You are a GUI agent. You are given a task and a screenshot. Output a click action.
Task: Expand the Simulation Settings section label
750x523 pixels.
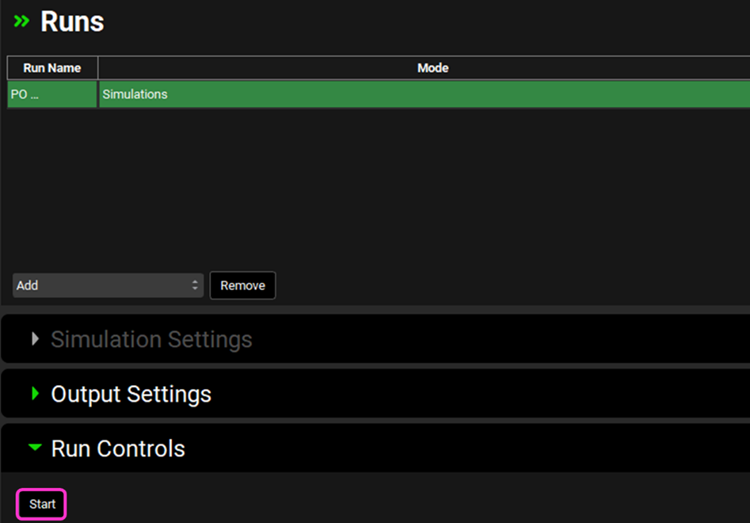tap(151, 339)
